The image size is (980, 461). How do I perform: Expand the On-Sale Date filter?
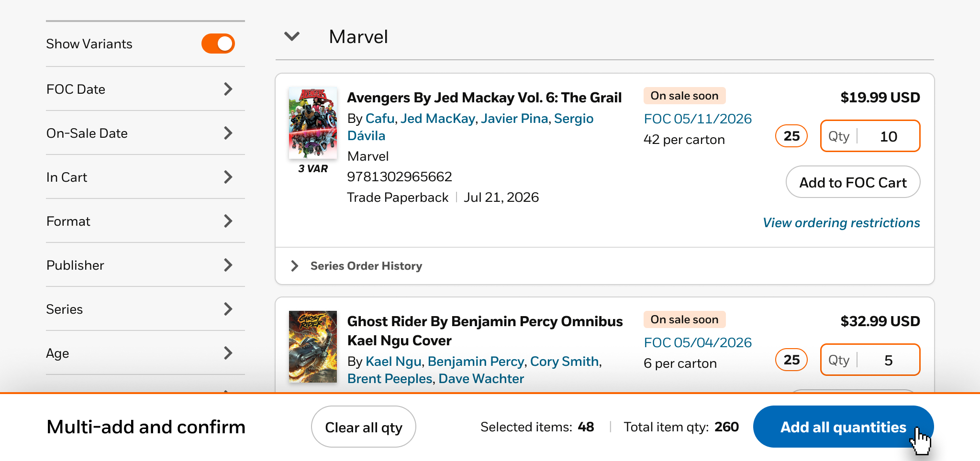(x=228, y=133)
